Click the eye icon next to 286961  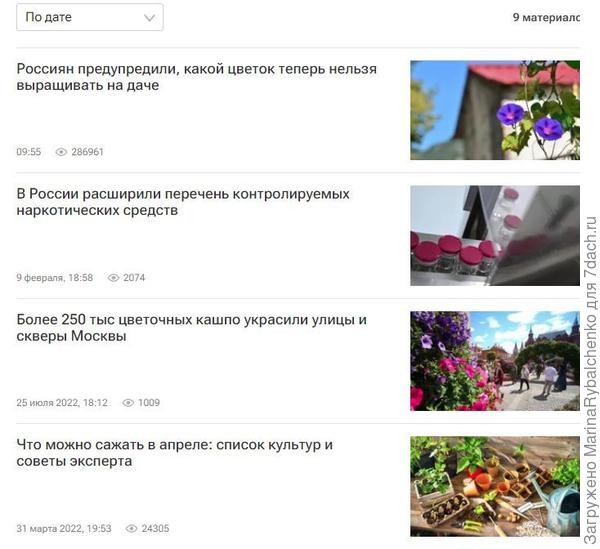61,152
